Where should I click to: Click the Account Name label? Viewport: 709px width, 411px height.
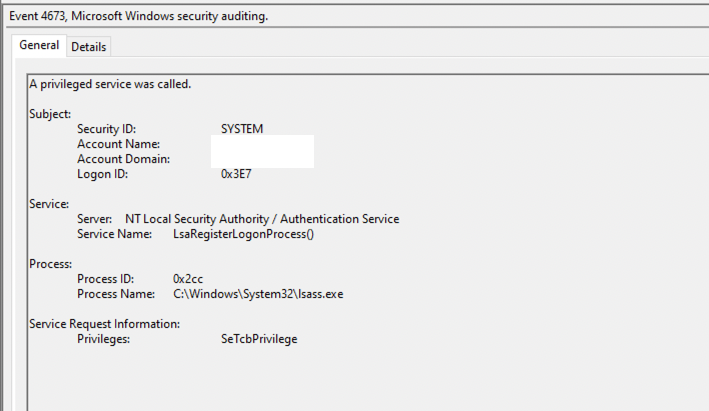pyautogui.click(x=119, y=144)
